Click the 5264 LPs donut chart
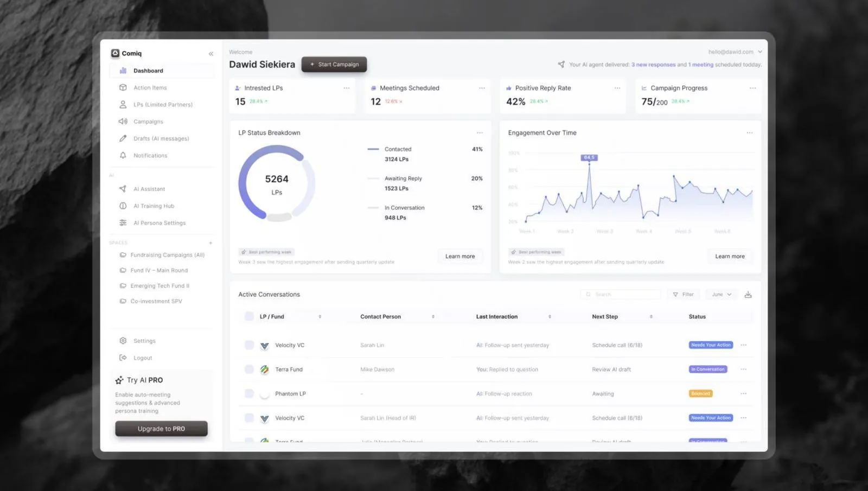868x491 pixels. 277,183
